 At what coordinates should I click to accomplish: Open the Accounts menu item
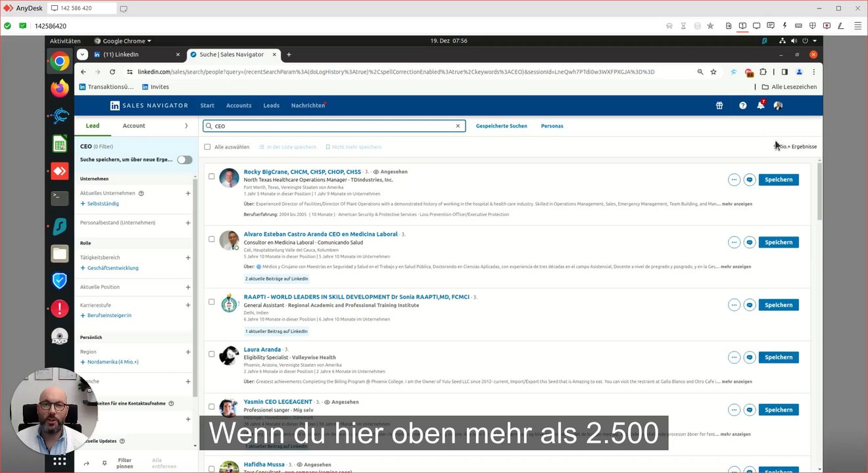pos(239,105)
